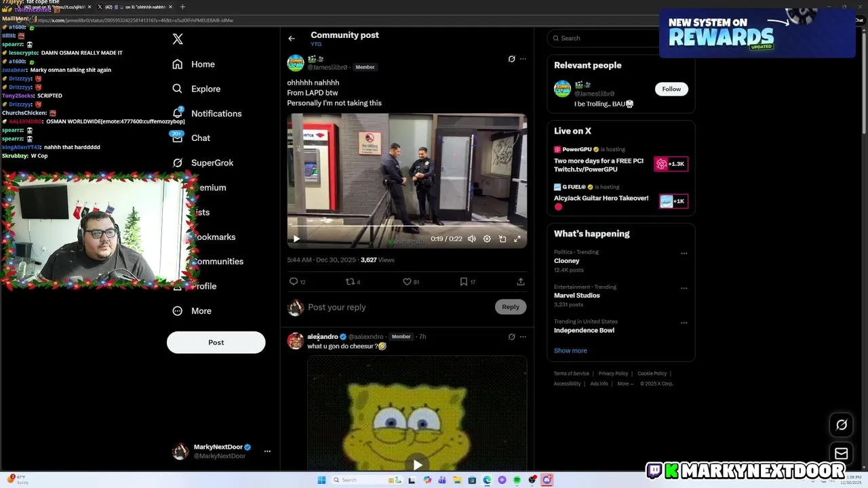This screenshot has height=488, width=868.
Task: Click the Windows taskbar Search box
Action: (x=366, y=481)
